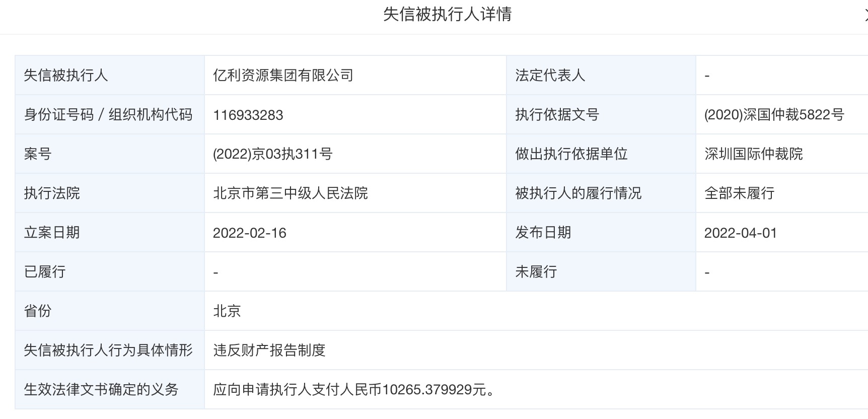
Task: Click 身份证号码 / 组织机构代码 label
Action: (108, 115)
